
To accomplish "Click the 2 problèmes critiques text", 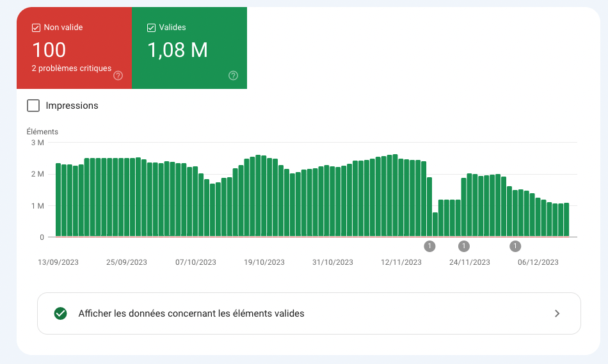I will pyautogui.click(x=71, y=68).
